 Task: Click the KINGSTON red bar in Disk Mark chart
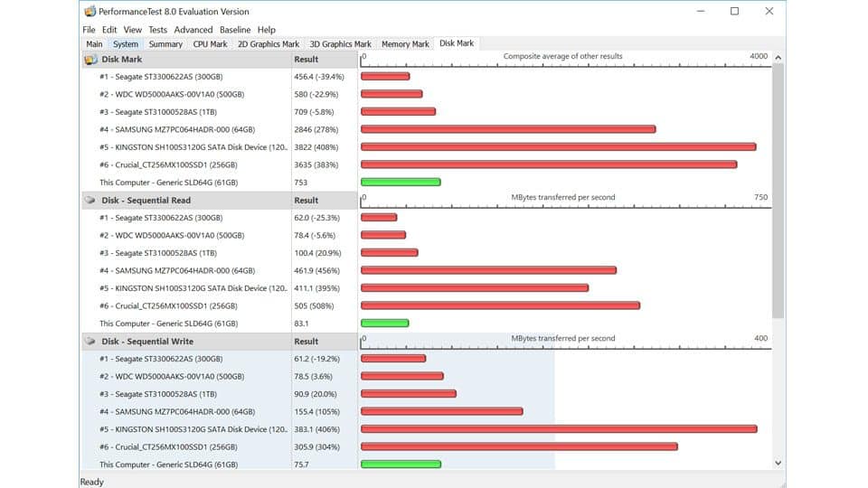click(x=559, y=147)
